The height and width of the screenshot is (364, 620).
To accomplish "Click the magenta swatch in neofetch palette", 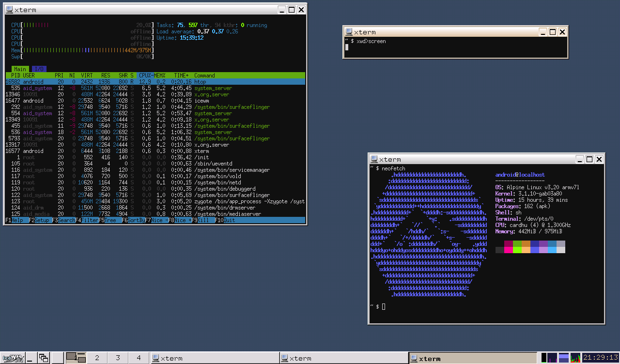I will pos(509,250).
